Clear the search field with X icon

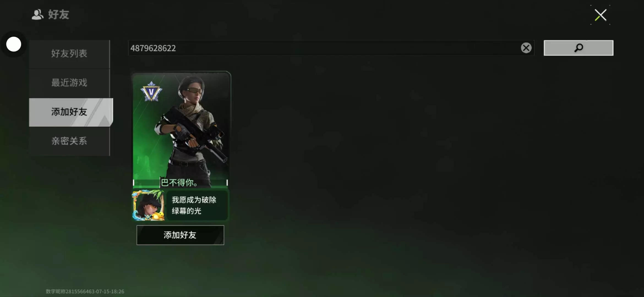(x=526, y=48)
